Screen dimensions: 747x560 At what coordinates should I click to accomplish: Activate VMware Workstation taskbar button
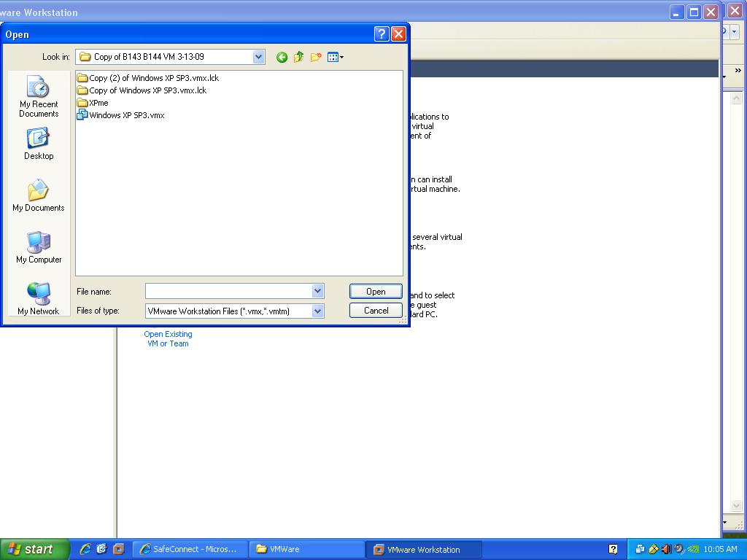click(425, 549)
